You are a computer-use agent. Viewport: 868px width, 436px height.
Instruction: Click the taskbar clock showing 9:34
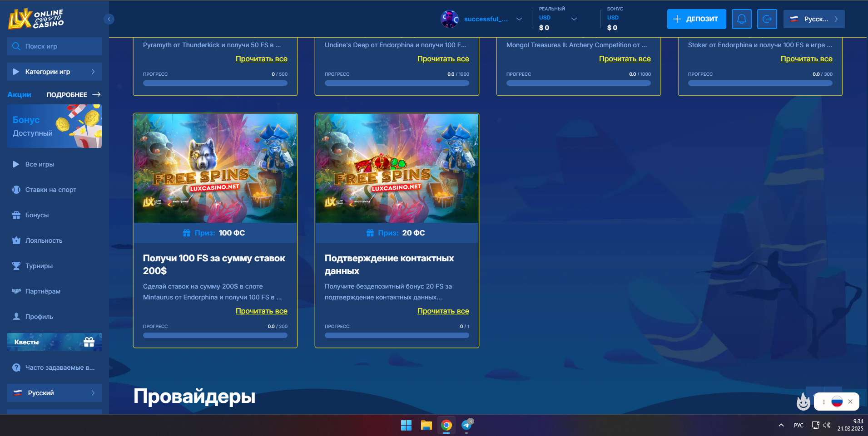[850, 425]
